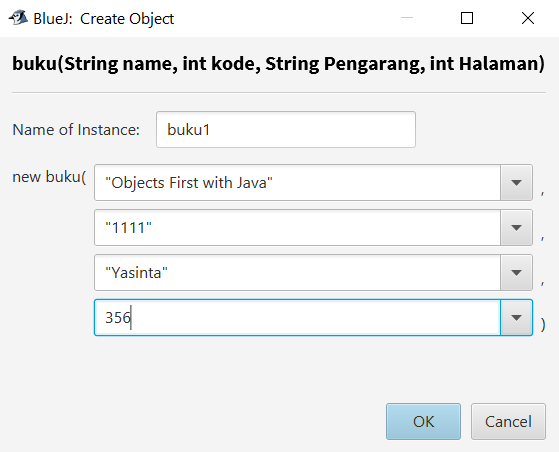559x452 pixels.
Task: Click the "1111" kode parameter field
Action: pyautogui.click(x=297, y=227)
